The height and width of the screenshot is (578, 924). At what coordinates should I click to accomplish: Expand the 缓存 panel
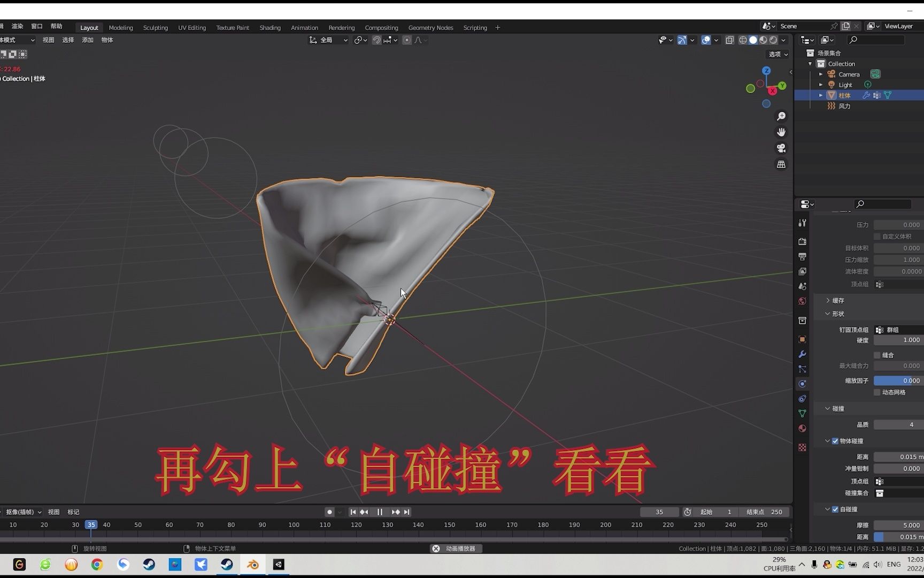click(834, 300)
